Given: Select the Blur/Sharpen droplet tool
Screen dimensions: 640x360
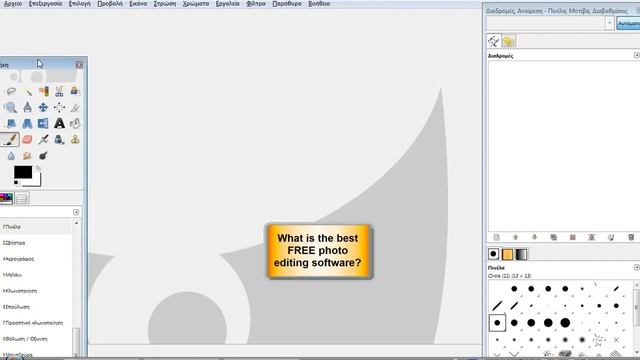Looking at the screenshot, I should coord(11,156).
